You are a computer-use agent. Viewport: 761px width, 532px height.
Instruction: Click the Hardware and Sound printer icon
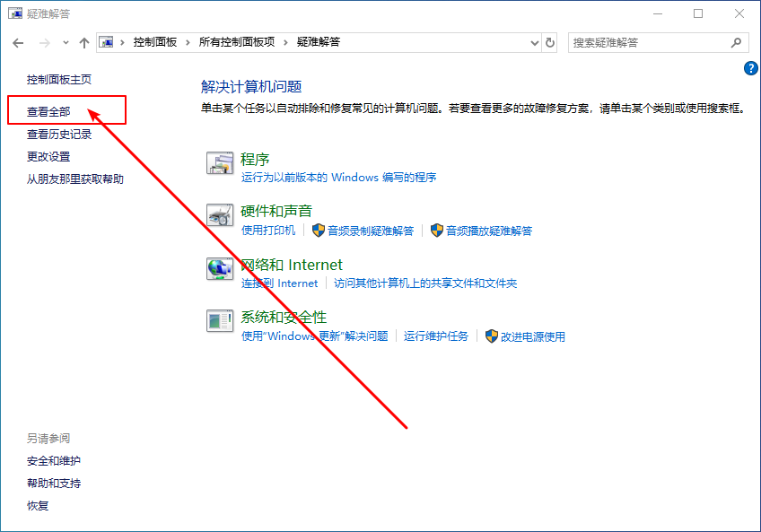[220, 215]
